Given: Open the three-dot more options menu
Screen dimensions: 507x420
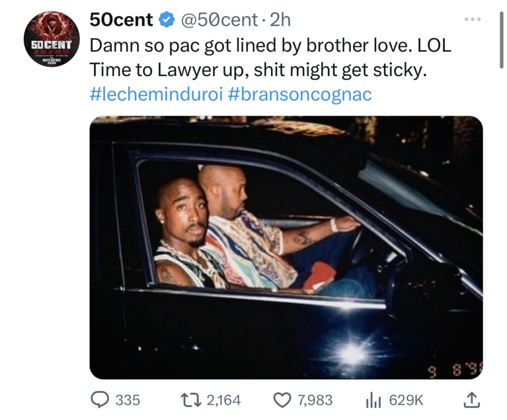Looking at the screenshot, I should click(x=472, y=20).
